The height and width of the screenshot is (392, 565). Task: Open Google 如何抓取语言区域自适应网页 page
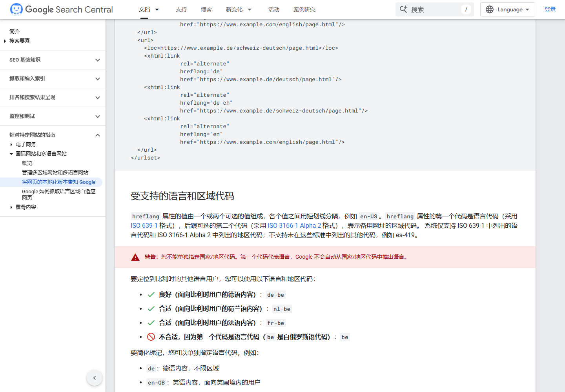click(x=59, y=194)
